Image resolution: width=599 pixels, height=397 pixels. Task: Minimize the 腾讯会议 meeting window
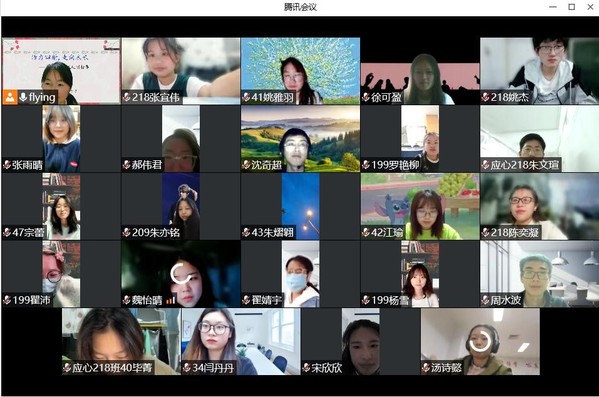pos(553,7)
